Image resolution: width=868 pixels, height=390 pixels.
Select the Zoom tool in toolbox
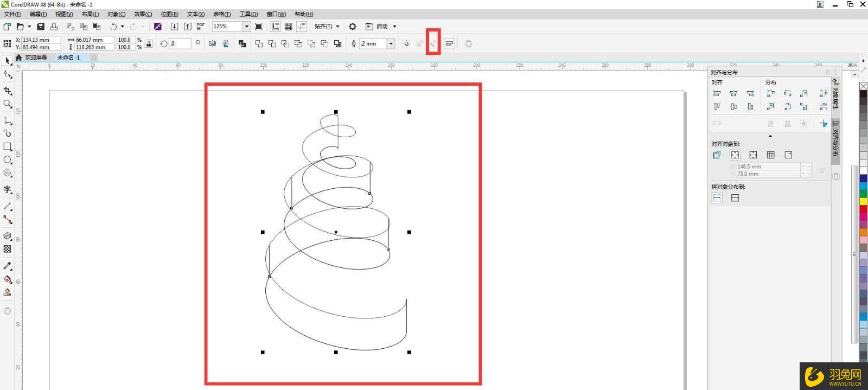(8, 104)
